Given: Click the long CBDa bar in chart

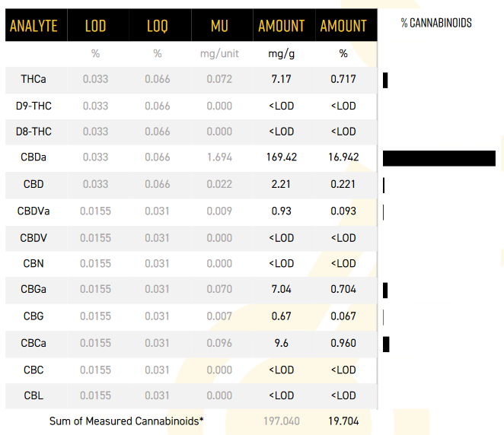Looking at the screenshot, I should click(439, 158).
